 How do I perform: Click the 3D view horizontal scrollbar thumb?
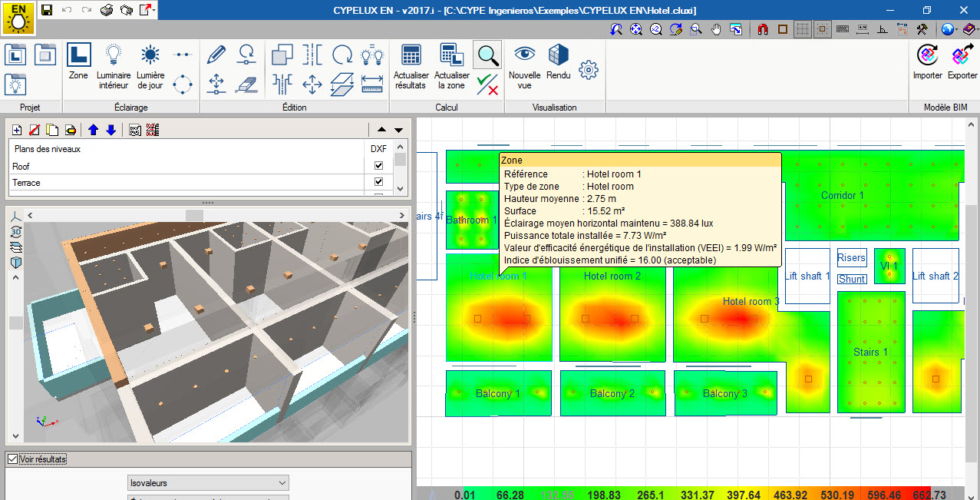194,215
